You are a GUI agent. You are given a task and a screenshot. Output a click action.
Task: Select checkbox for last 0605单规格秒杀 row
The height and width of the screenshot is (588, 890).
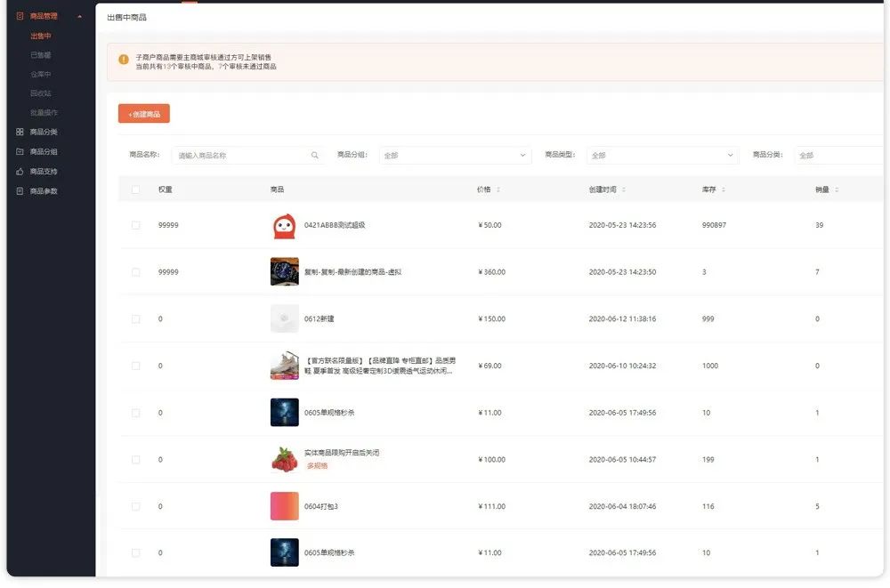coord(135,552)
